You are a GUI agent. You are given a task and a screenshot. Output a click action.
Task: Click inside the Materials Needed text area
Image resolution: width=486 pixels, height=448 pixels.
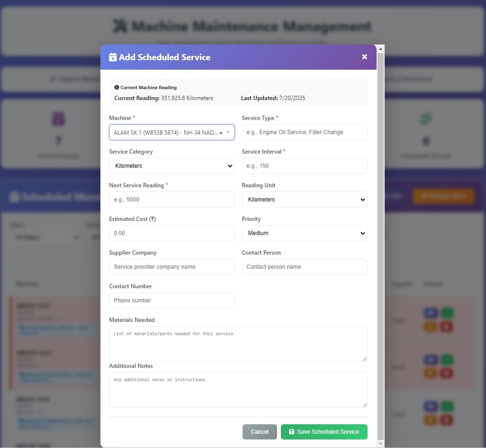click(x=238, y=344)
